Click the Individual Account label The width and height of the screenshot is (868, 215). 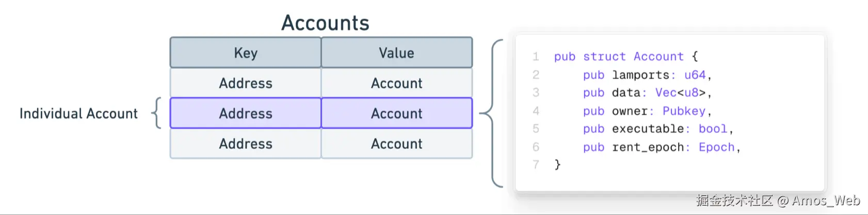[x=78, y=114]
